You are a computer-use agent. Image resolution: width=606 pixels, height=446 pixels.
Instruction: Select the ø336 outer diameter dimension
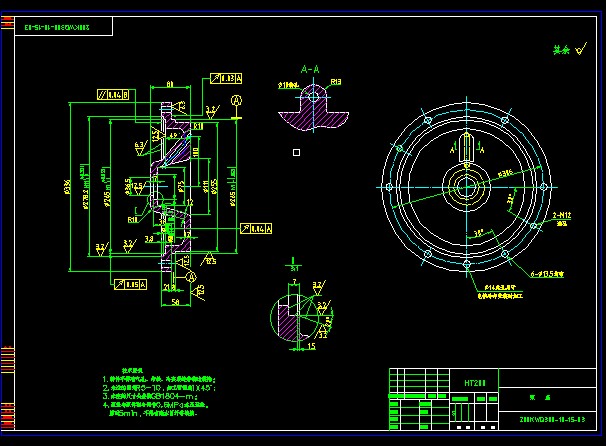(x=68, y=187)
